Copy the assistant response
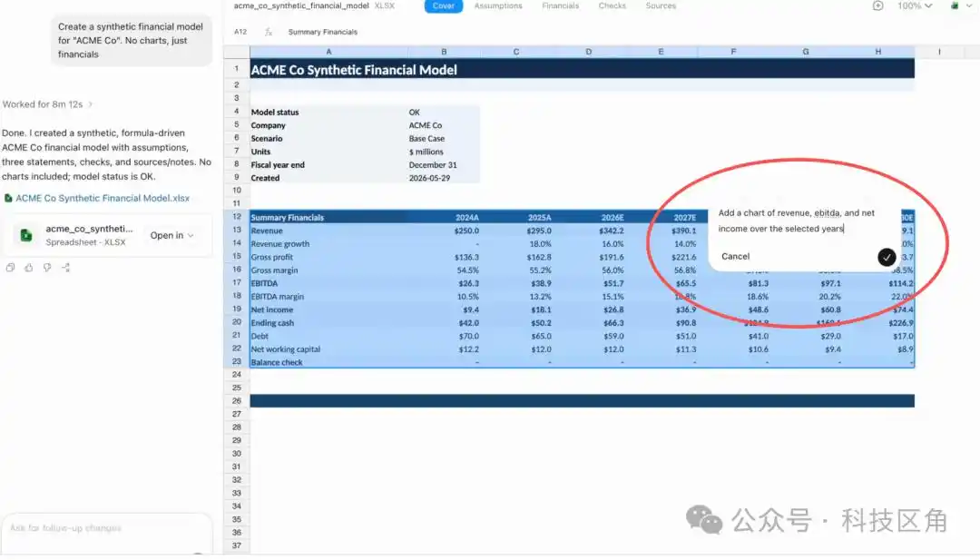 (10, 268)
